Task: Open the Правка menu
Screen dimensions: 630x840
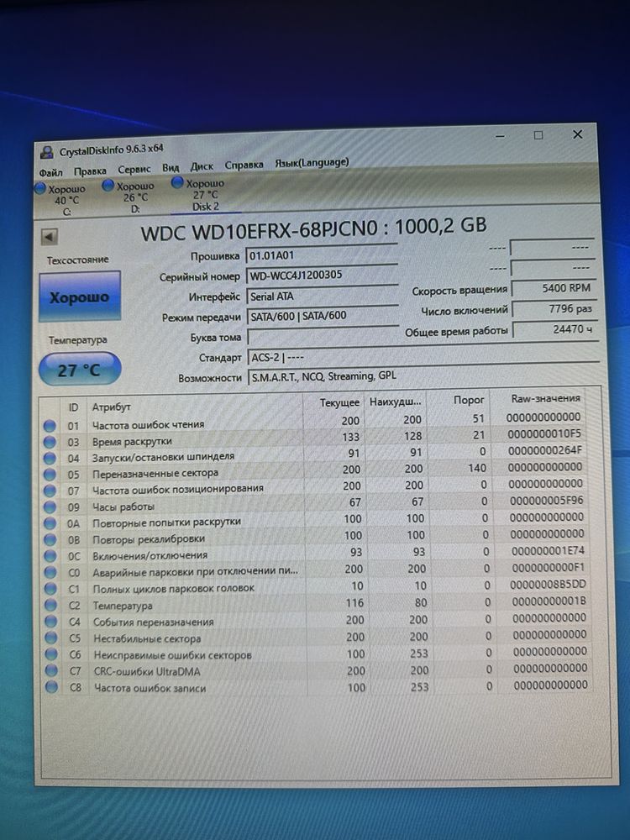Action: pos(90,171)
